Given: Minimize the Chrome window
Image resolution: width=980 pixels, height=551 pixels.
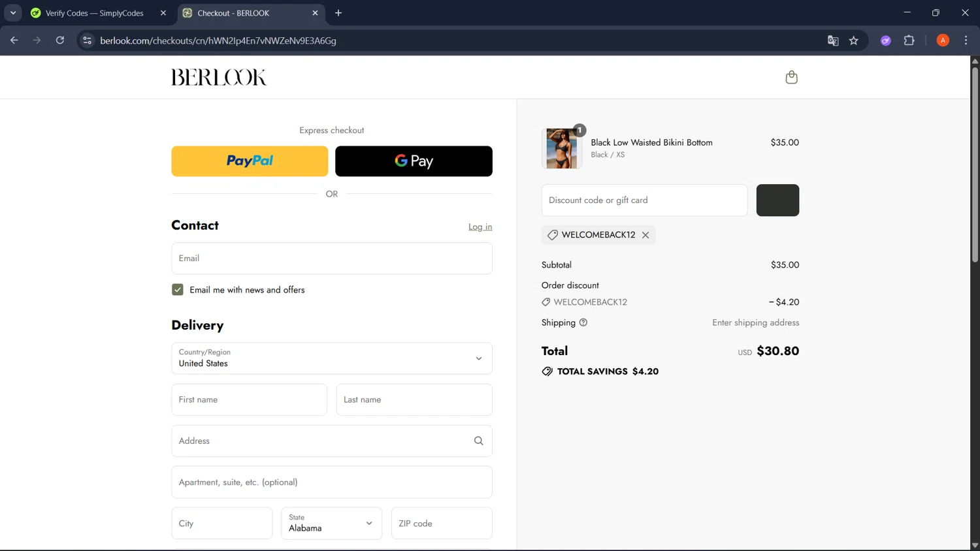Looking at the screenshot, I should click(x=907, y=13).
